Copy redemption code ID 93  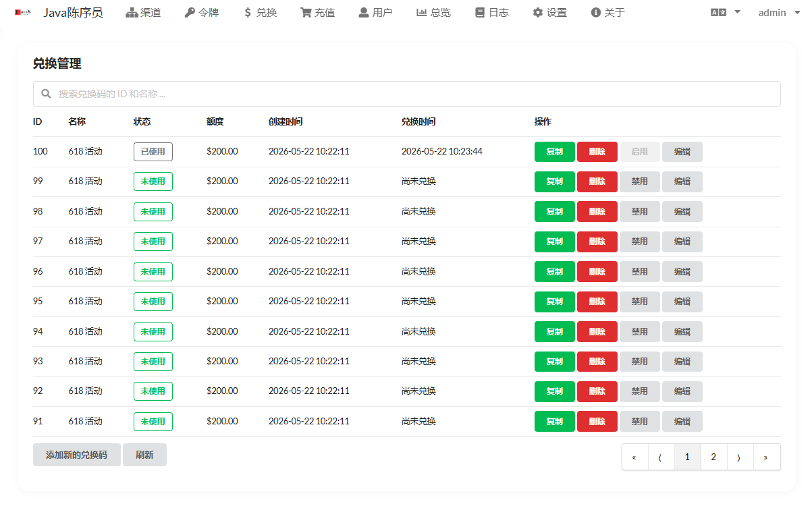coord(555,361)
